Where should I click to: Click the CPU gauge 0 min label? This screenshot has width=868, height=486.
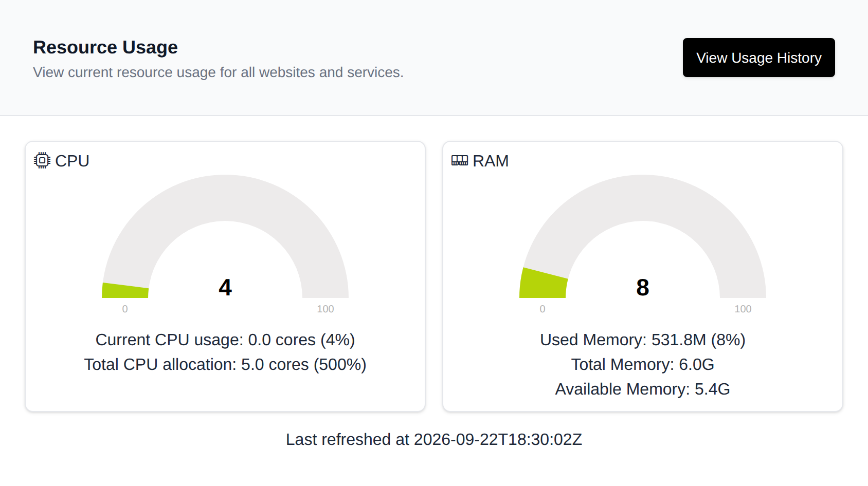click(x=125, y=309)
